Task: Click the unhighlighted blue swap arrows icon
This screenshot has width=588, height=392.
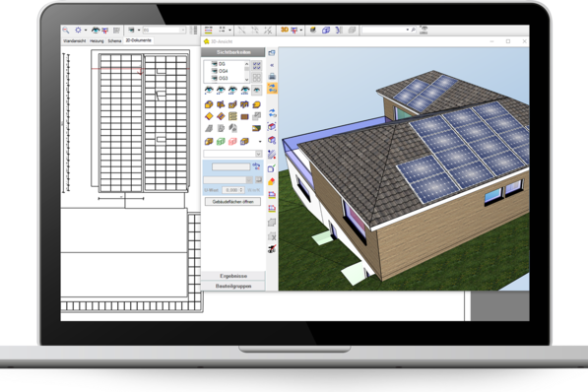Action: click(x=272, y=113)
